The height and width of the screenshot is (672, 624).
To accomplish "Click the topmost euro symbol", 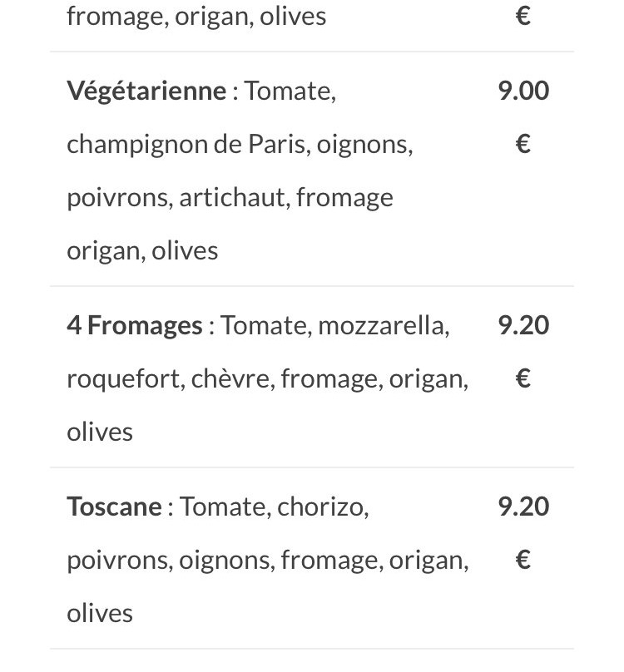I will (x=523, y=16).
